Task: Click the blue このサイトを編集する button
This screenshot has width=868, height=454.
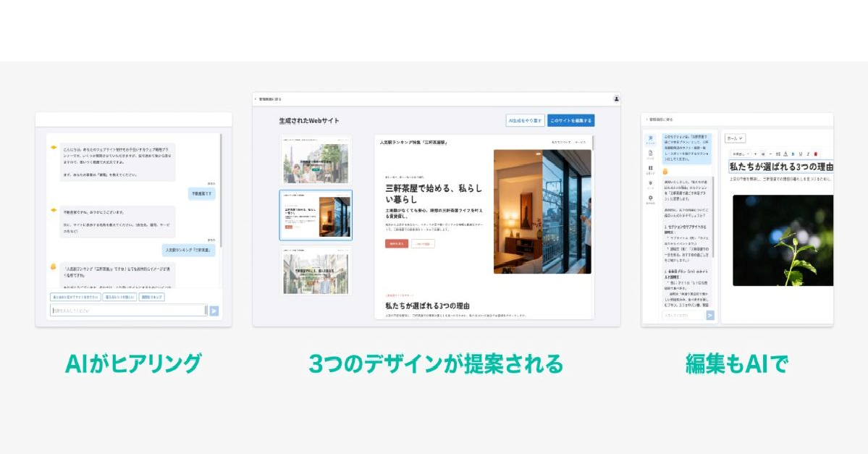Action: click(x=570, y=120)
